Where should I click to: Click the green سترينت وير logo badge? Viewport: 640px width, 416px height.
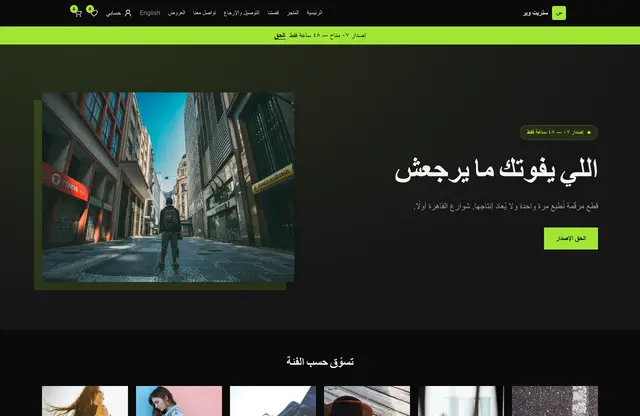click(x=559, y=13)
